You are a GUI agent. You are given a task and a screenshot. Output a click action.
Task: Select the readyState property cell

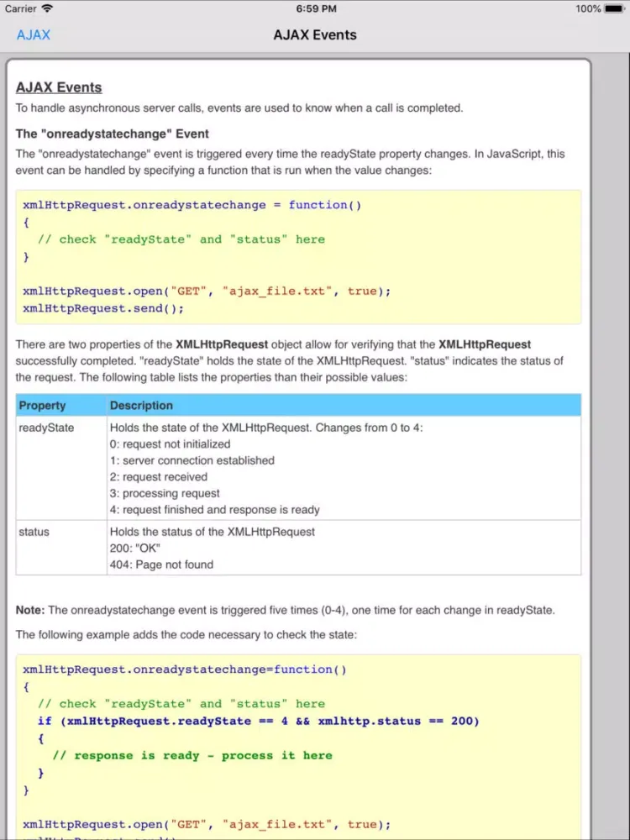pyautogui.click(x=46, y=428)
